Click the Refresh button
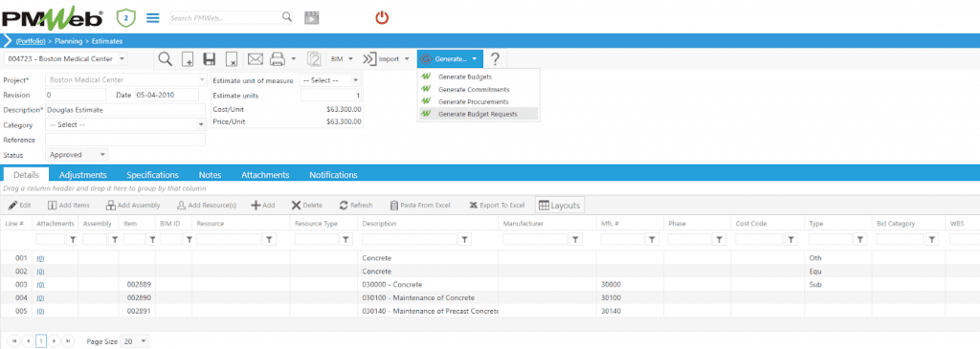This screenshot has width=980, height=349. coord(356,205)
